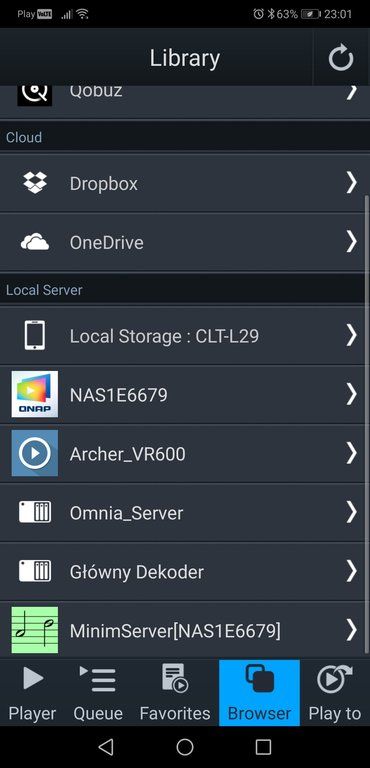Tap the refresh icon in Library header

coord(341,58)
